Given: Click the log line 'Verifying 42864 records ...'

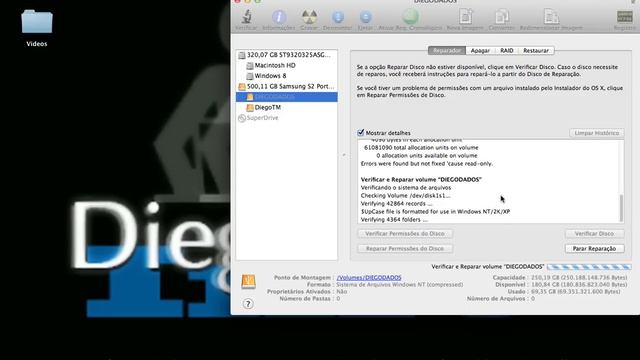Looking at the screenshot, I should [396, 204].
